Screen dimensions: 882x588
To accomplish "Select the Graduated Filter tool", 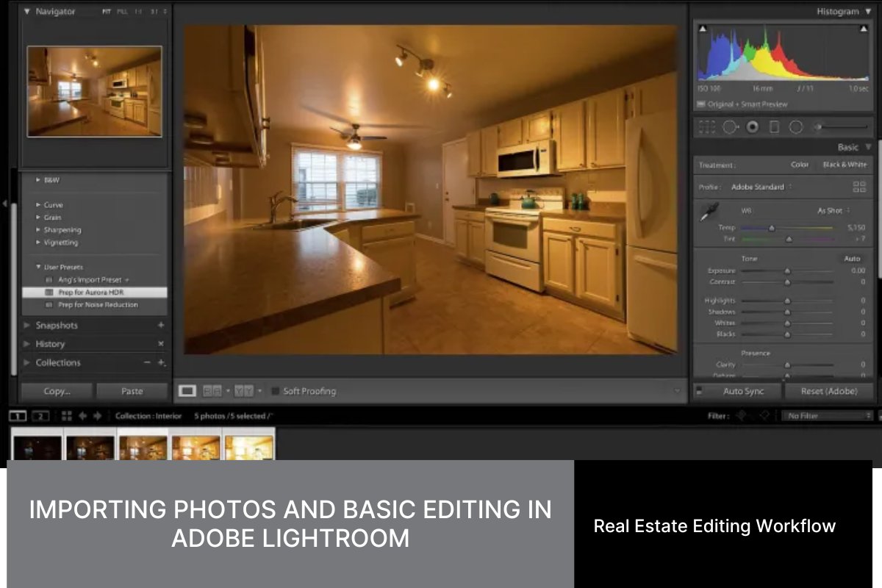I will (x=775, y=126).
